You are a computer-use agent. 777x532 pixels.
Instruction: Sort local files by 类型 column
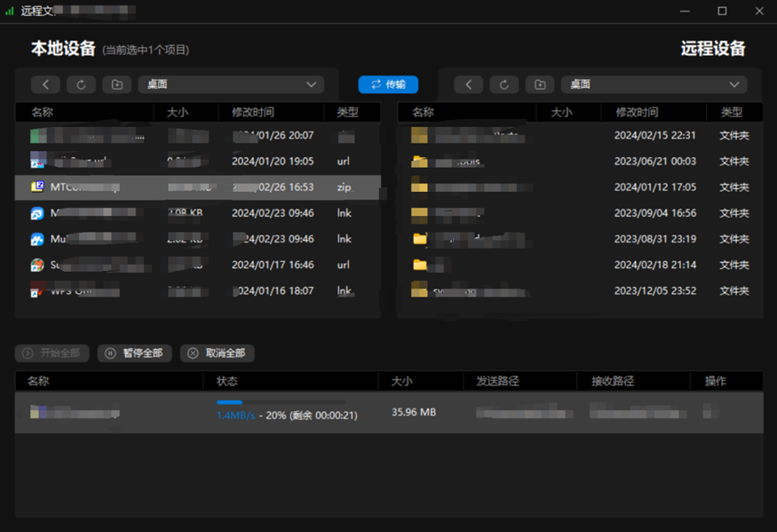click(347, 113)
